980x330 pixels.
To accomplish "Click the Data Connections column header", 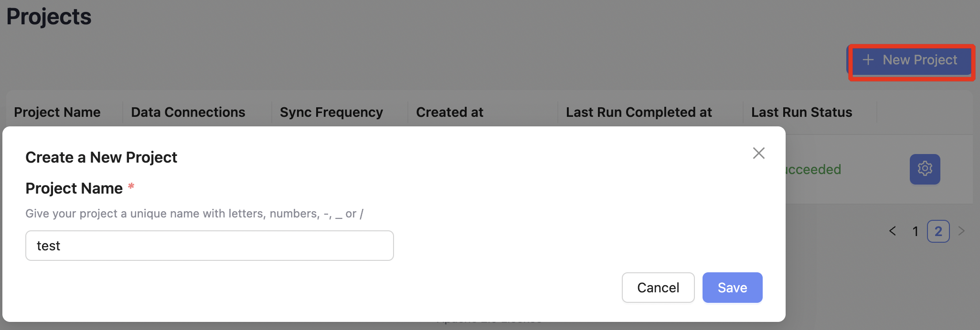I will 188,113.
